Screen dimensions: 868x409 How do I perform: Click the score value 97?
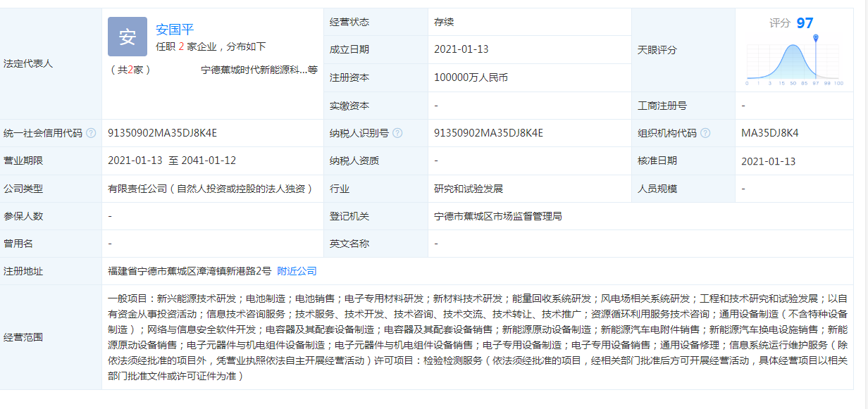coord(805,23)
